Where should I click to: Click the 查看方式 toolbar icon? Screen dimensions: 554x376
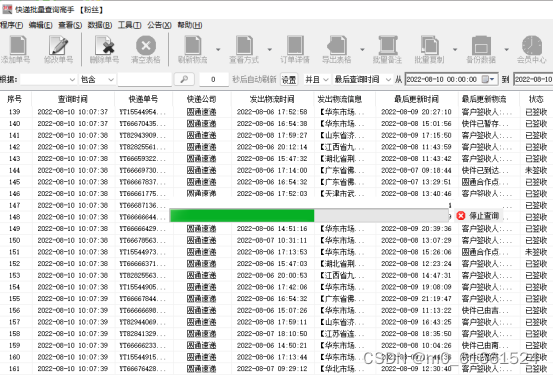coord(244,46)
